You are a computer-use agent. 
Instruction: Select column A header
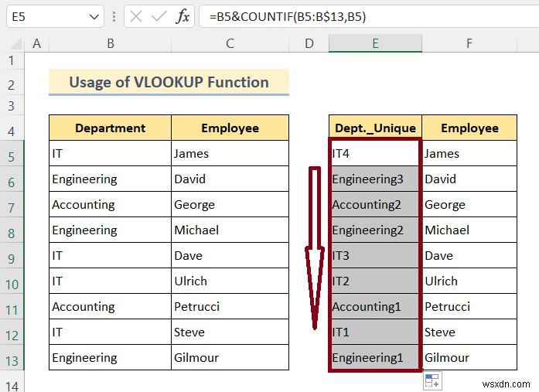point(37,43)
